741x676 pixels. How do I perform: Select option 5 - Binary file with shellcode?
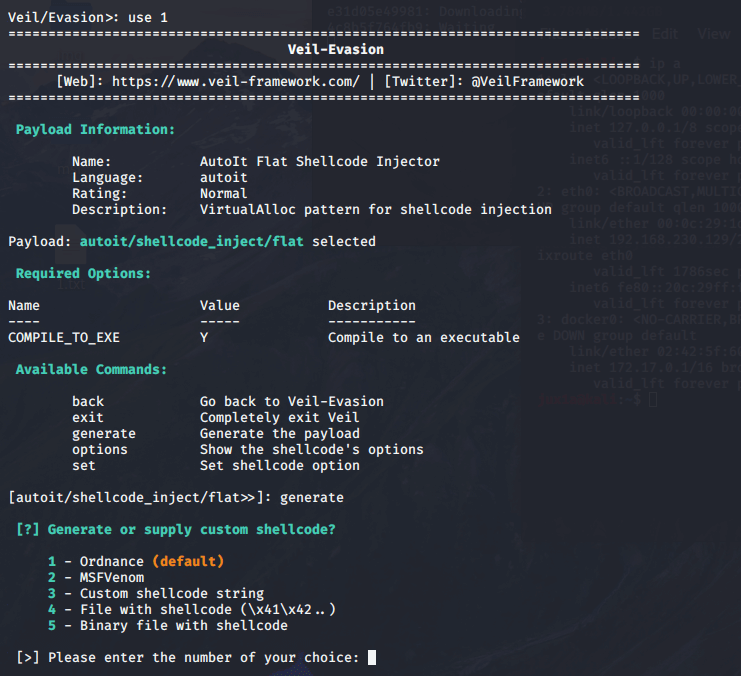168,626
